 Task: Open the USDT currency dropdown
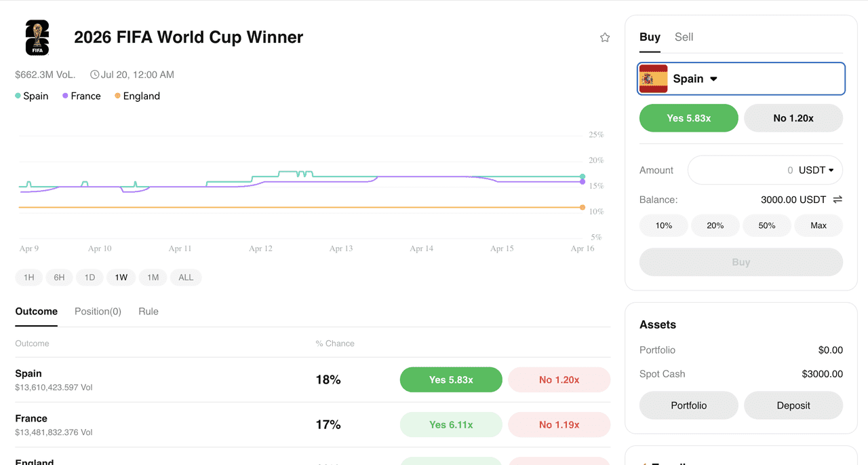coord(816,170)
